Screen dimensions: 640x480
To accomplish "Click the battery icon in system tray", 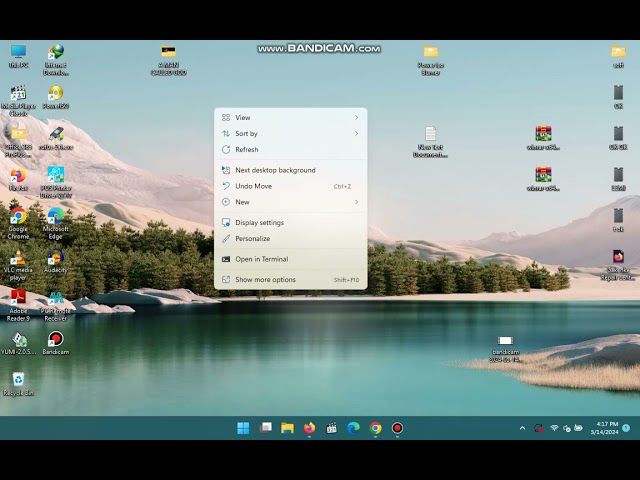I will click(578, 428).
